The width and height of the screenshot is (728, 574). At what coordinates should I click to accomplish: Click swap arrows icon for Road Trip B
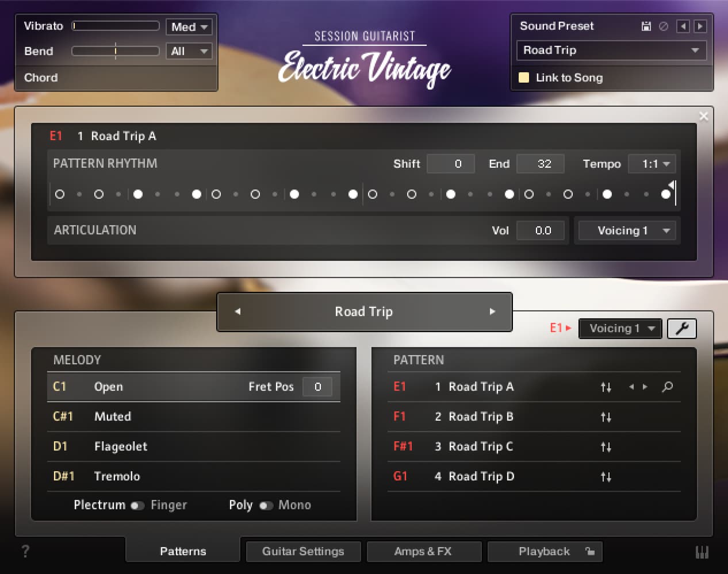[x=606, y=417]
